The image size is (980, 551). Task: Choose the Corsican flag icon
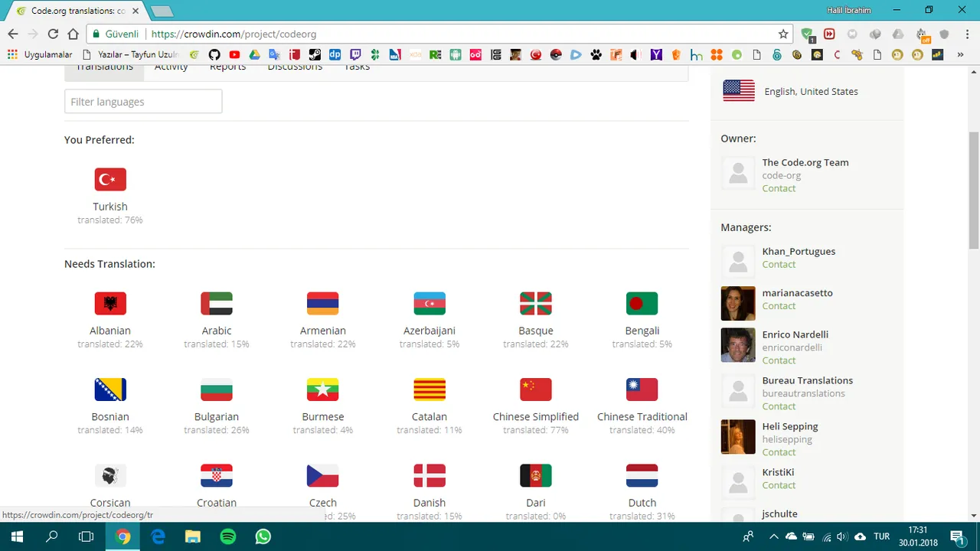[110, 475]
